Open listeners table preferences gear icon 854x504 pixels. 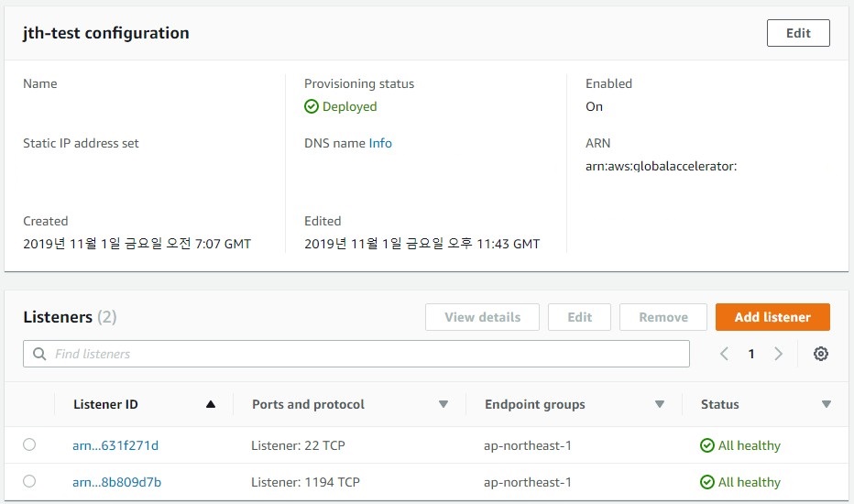(820, 354)
